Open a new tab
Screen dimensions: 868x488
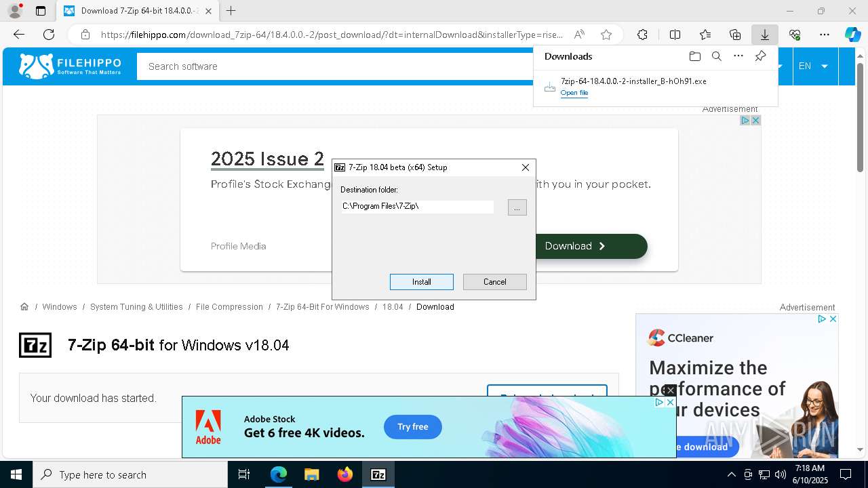point(231,11)
